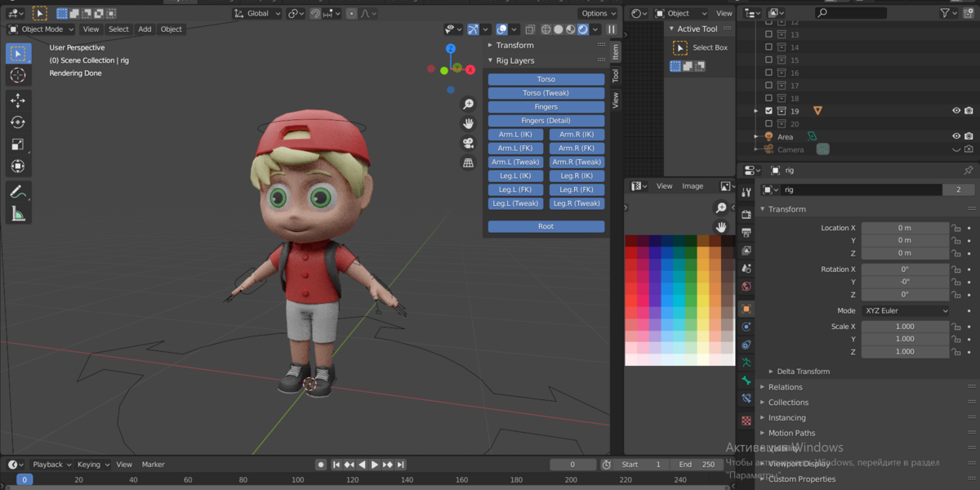Enable the collection 13 checkbox

click(x=768, y=35)
